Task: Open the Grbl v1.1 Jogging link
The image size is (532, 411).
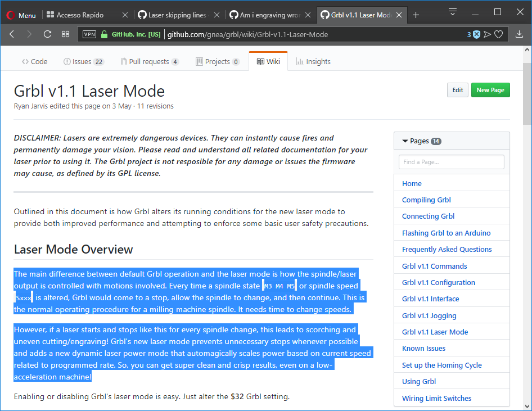Action: [x=429, y=316]
